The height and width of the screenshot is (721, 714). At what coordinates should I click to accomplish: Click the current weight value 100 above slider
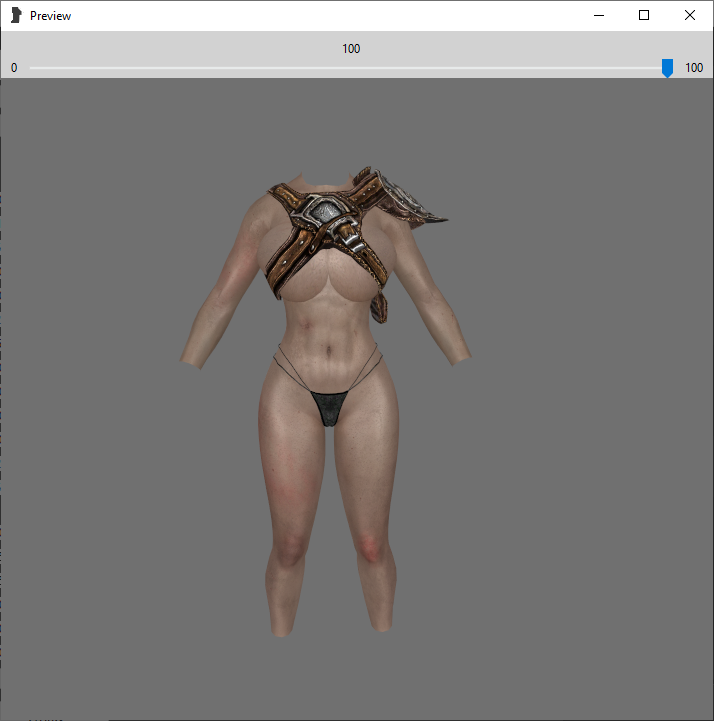click(351, 49)
